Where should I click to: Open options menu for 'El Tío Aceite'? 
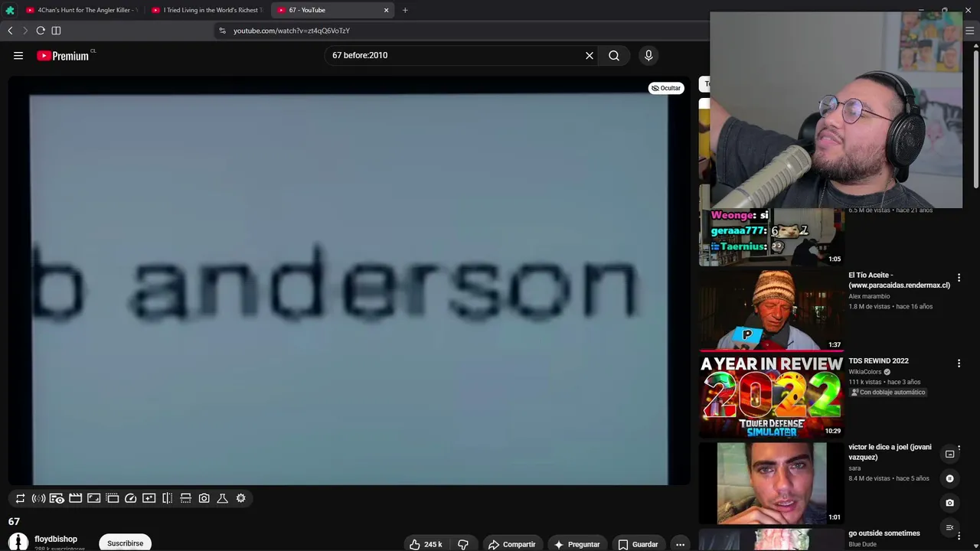[959, 278]
